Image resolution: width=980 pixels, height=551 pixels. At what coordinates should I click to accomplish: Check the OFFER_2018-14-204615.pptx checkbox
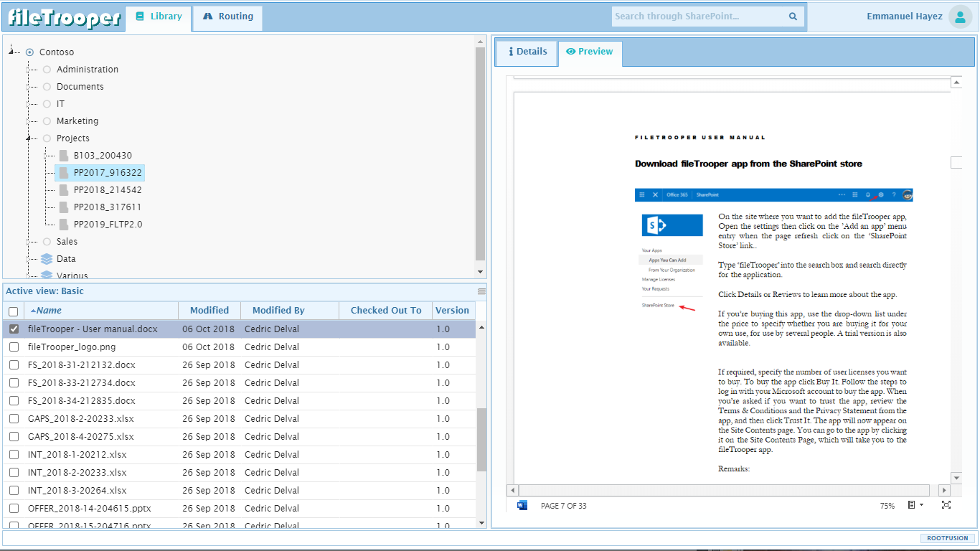click(x=14, y=508)
